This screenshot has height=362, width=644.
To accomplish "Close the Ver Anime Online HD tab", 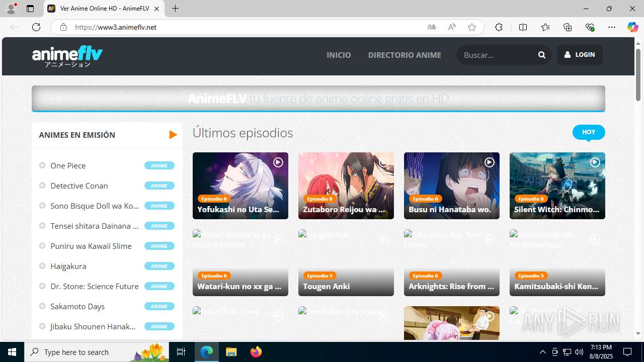I will click(x=156, y=9).
